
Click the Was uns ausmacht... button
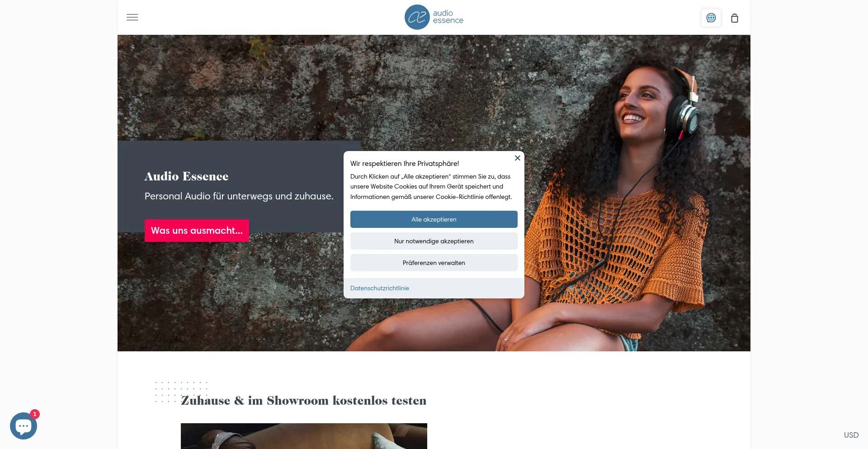coord(197,231)
